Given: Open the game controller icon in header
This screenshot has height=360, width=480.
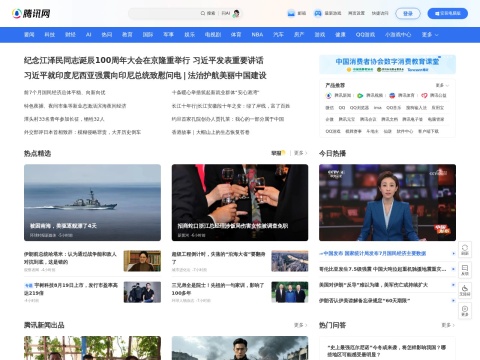Looking at the screenshot, I should (318, 13).
